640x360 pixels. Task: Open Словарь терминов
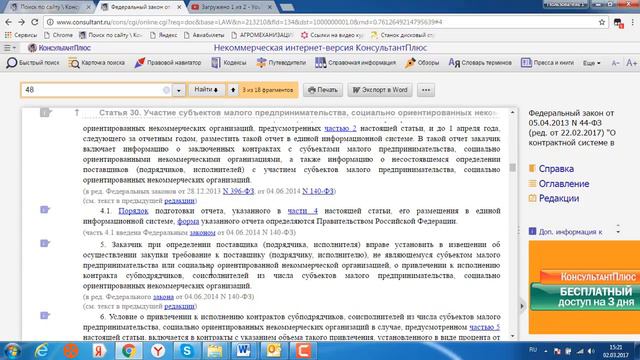[x=480, y=63]
